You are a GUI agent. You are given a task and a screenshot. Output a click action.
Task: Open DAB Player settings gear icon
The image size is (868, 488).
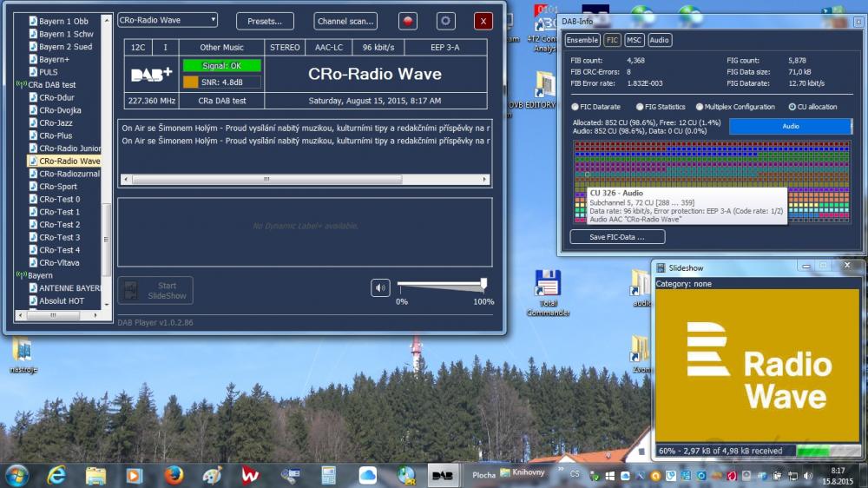(x=445, y=21)
